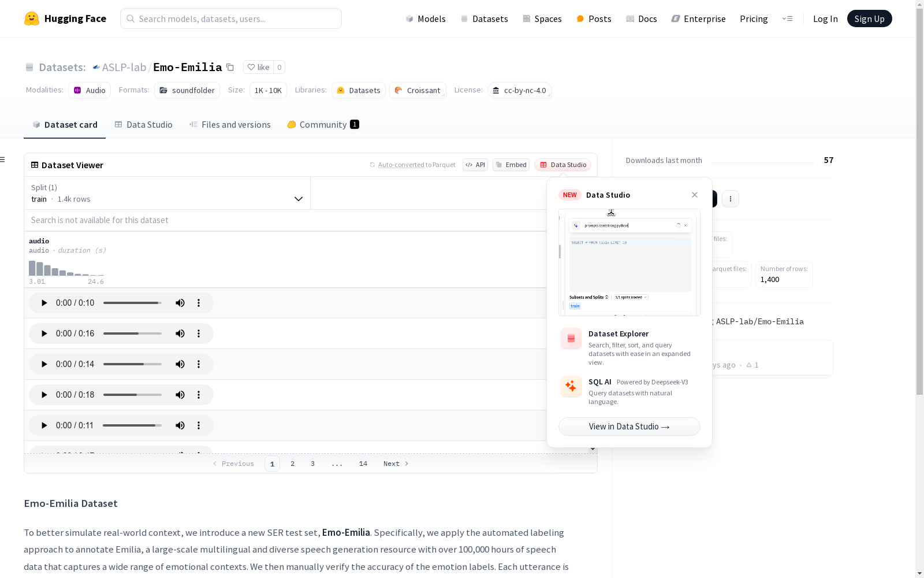The width and height of the screenshot is (924, 578).
Task: Click the soundfolder format tag
Action: 187,90
